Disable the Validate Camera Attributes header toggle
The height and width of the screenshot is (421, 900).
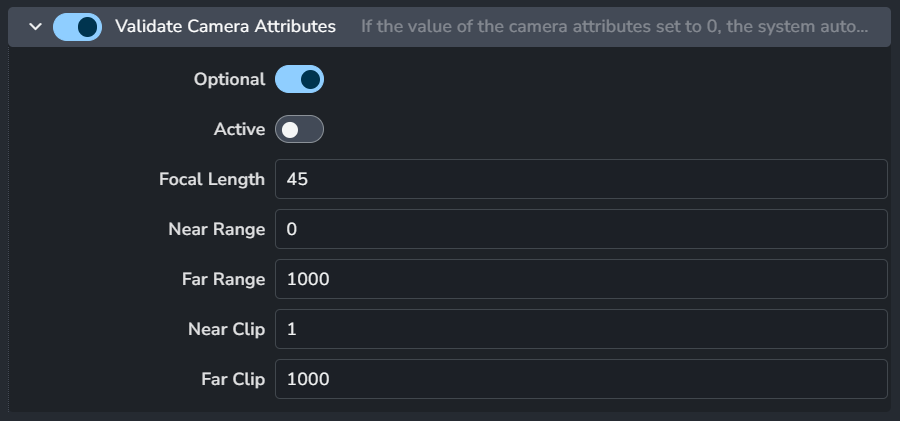pos(77,27)
